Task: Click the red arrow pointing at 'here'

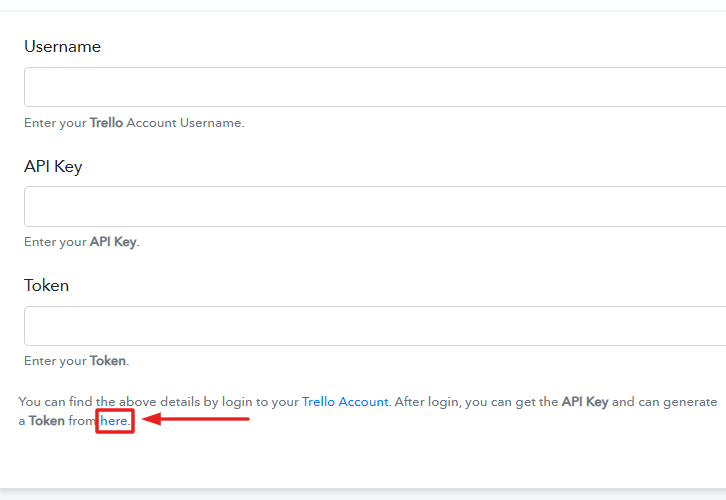Action: pos(195,420)
